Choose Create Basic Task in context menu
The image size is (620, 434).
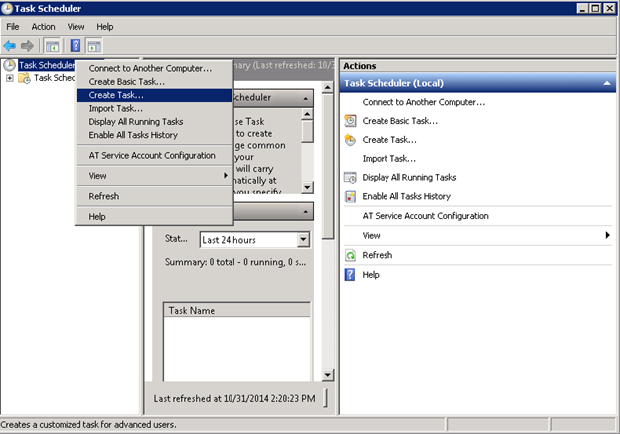tap(154, 82)
